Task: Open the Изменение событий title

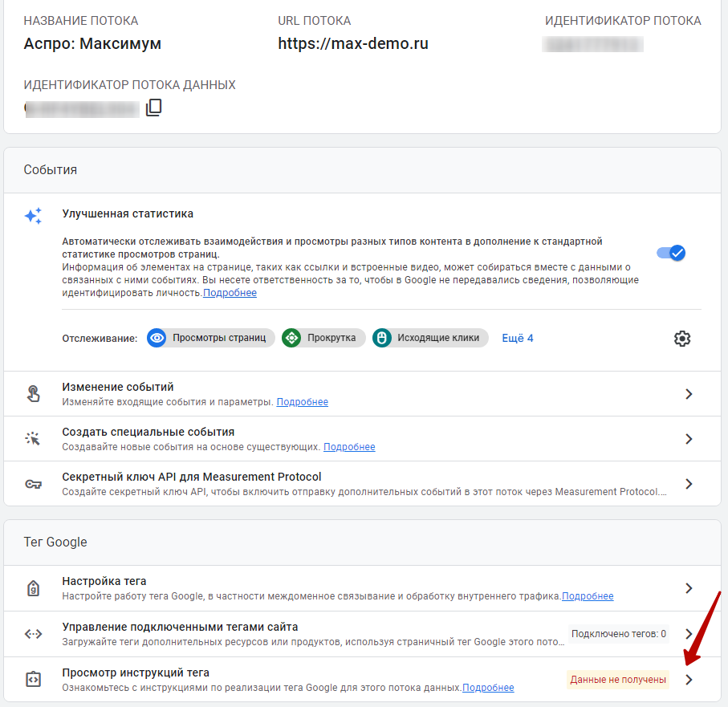Action: coord(118,387)
